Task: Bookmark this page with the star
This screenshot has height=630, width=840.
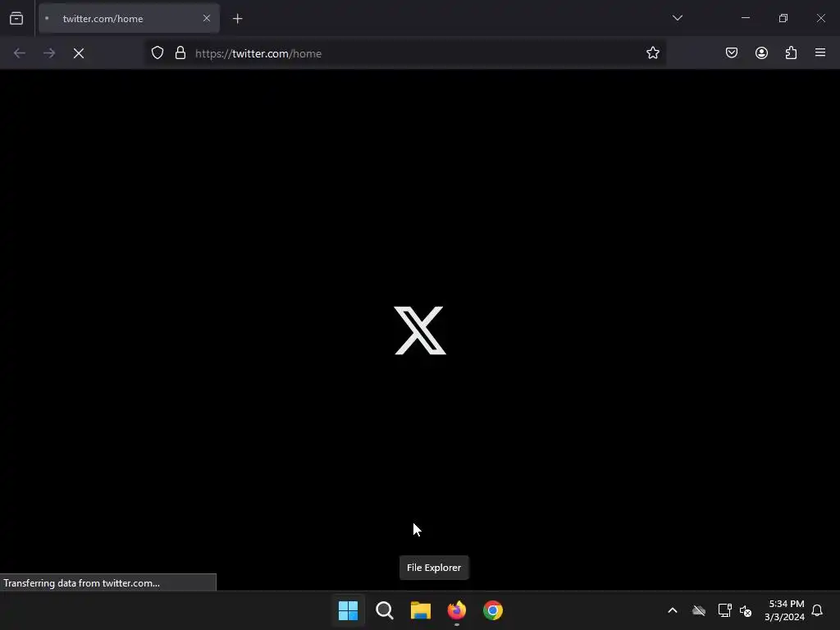Action: [x=652, y=52]
